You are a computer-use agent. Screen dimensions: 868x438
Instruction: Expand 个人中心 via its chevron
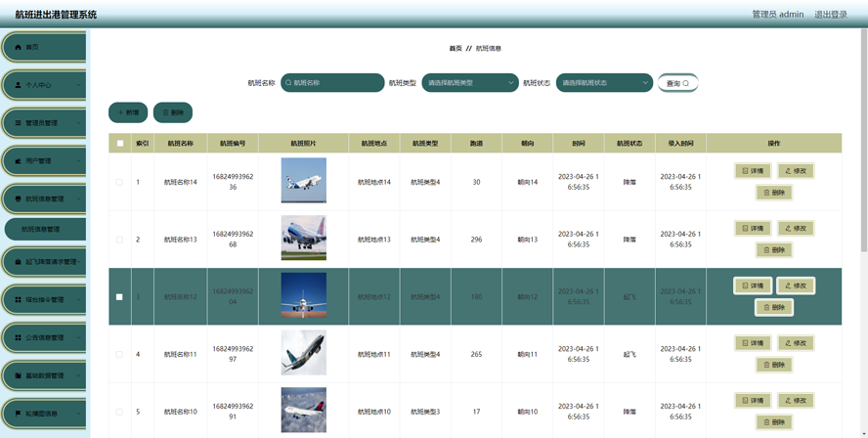[x=78, y=85]
